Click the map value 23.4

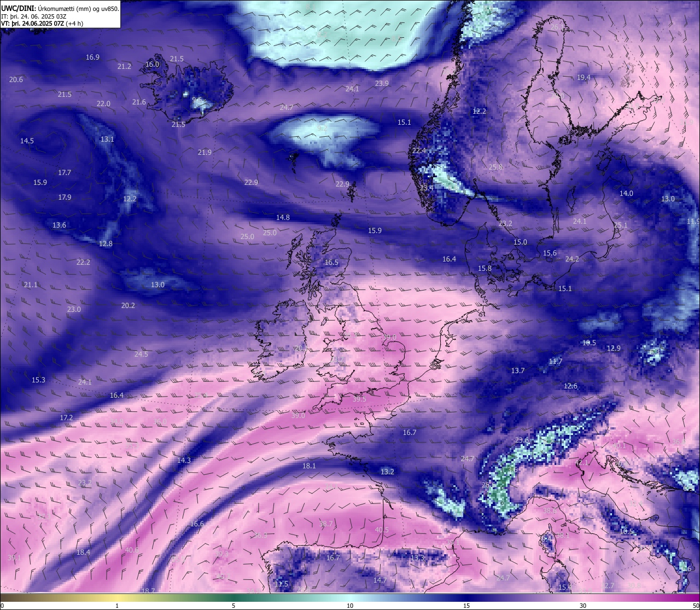point(427,188)
